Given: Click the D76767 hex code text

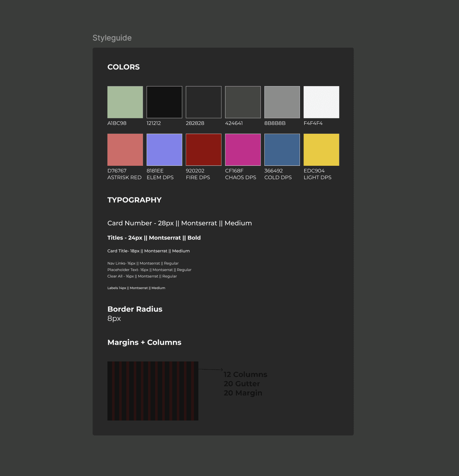Looking at the screenshot, I should click(117, 171).
